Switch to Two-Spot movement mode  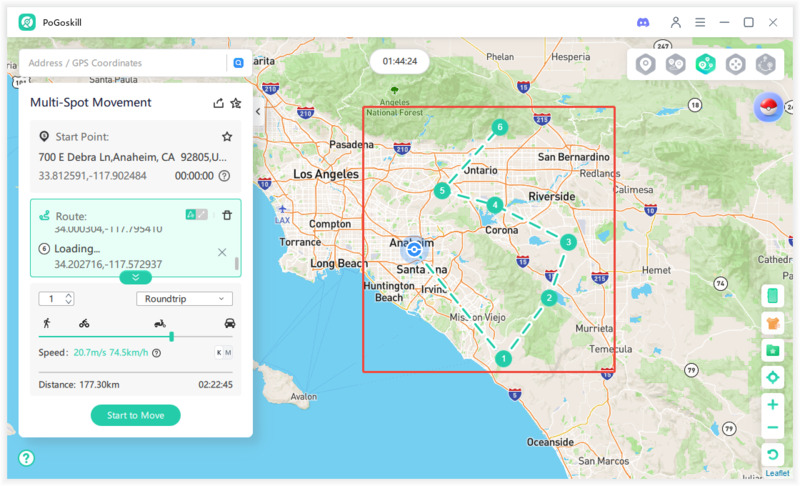[676, 64]
